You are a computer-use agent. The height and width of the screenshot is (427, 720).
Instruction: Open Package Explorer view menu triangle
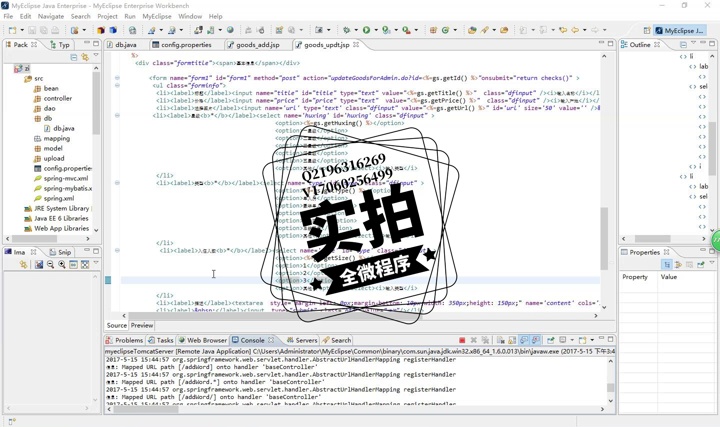[x=96, y=56]
